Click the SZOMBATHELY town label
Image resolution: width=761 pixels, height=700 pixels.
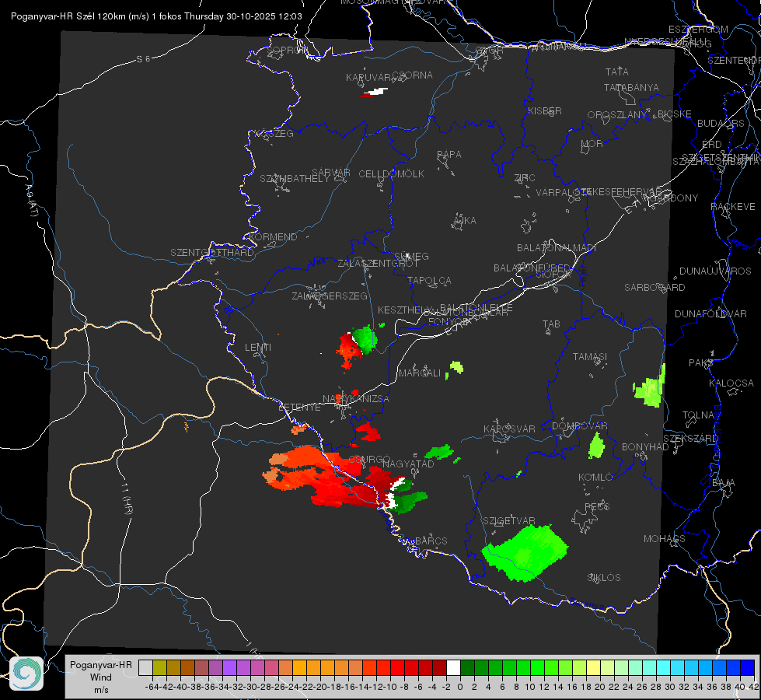[294, 179]
